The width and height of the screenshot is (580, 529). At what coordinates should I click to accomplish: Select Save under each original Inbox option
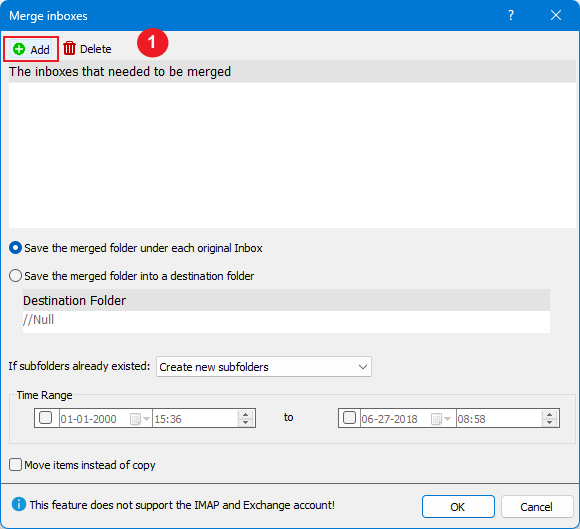(x=16, y=248)
